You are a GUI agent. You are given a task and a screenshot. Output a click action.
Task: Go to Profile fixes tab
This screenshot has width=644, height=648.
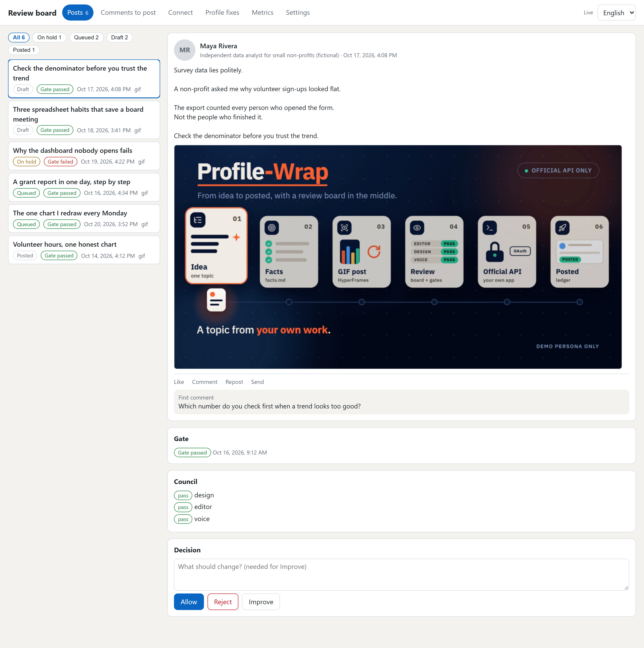tap(222, 13)
